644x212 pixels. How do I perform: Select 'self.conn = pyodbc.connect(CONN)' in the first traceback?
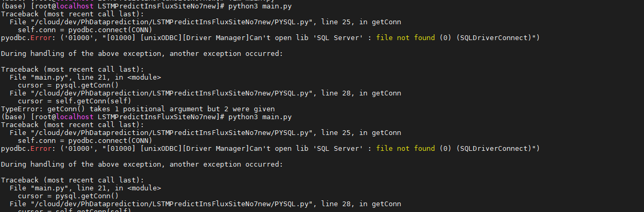(85, 30)
